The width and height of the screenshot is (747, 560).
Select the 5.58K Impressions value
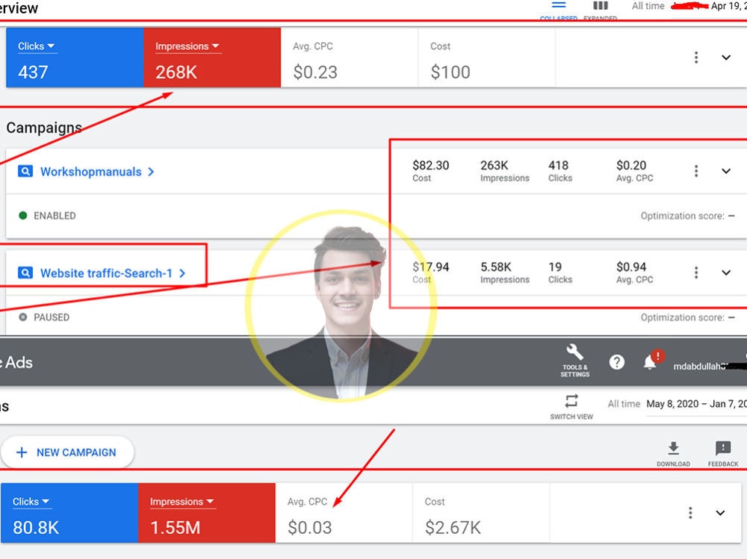[x=495, y=267]
